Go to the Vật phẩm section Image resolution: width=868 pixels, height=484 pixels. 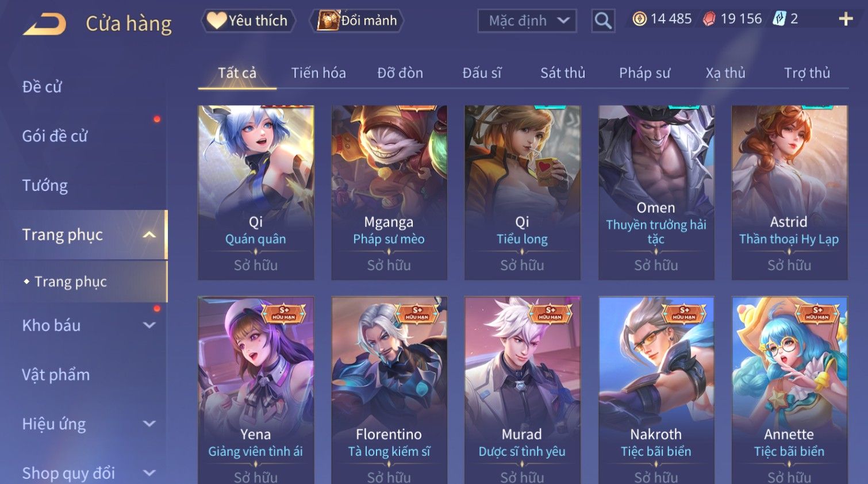pos(56,375)
